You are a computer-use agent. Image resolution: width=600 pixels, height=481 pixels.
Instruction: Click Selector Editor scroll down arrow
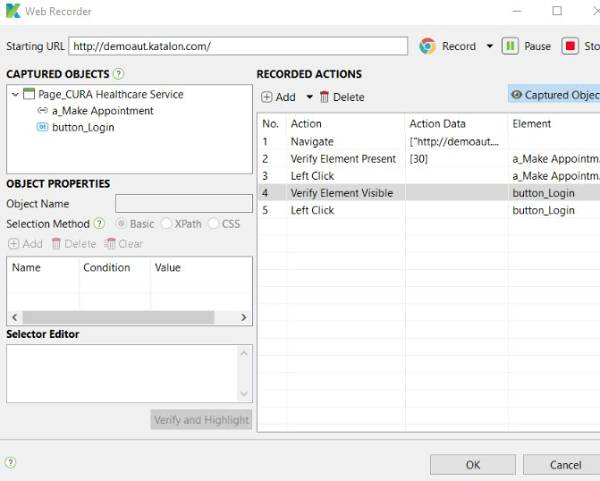[244, 394]
